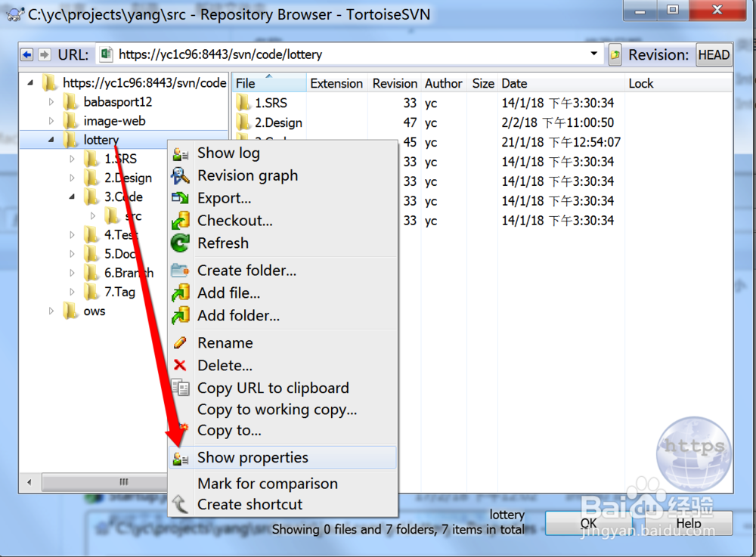Select Copy to working copy... entry
This screenshot has width=756, height=557.
(x=283, y=409)
